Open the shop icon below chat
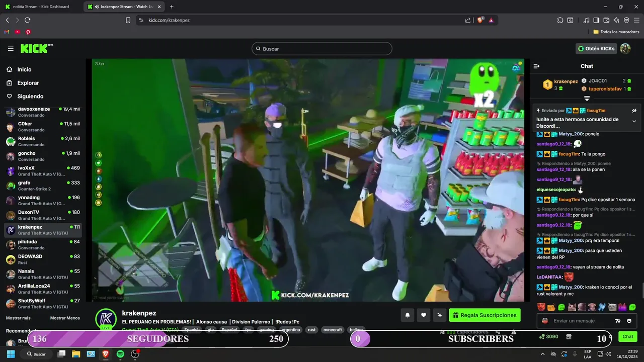644x362 pixels. [x=569, y=336]
